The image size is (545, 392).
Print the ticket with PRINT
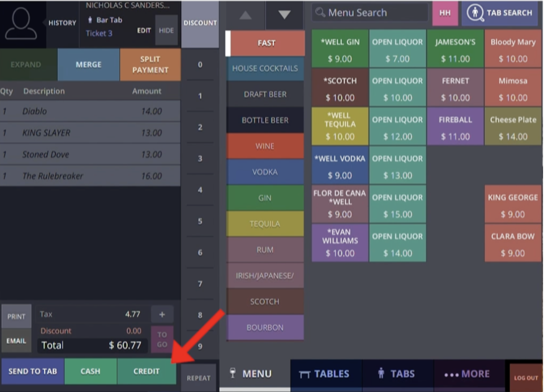click(16, 317)
